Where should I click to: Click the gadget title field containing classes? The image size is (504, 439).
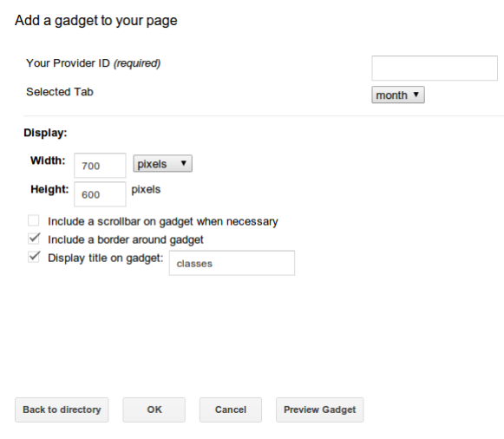pyautogui.click(x=232, y=263)
